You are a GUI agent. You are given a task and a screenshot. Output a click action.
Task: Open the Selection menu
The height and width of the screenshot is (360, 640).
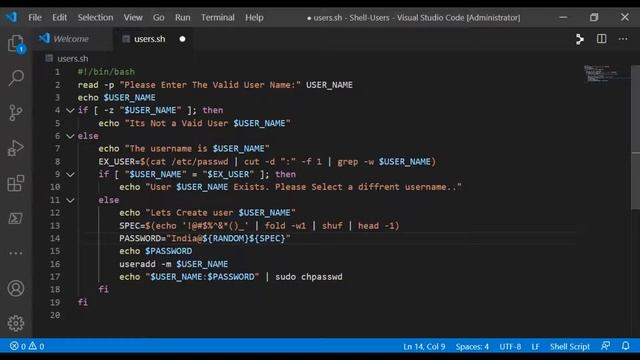[96, 18]
